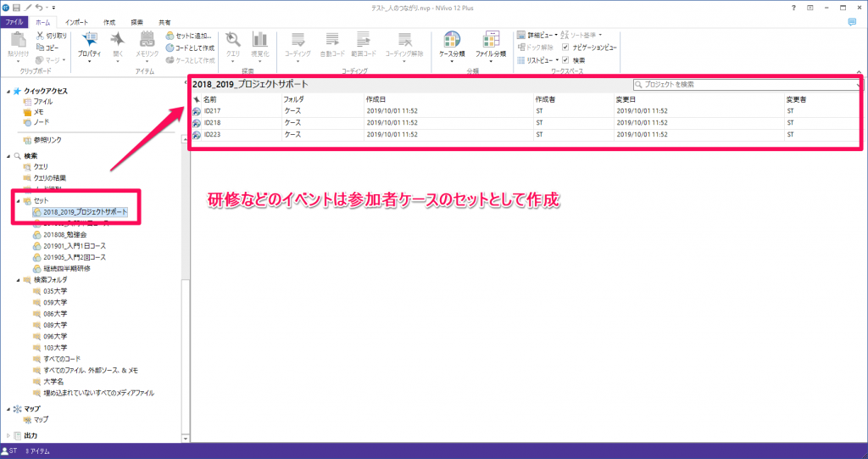868x459 pixels.
Task: Click the プロジェクトを検索 search field
Action: tap(746, 85)
